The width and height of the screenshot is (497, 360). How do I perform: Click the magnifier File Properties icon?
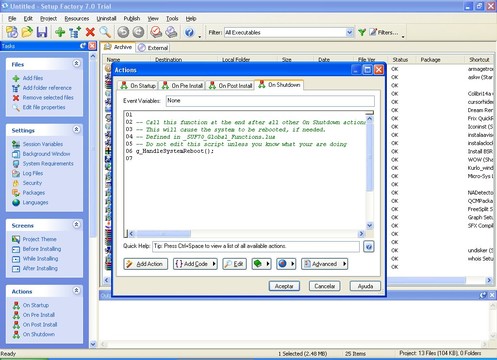(105, 32)
